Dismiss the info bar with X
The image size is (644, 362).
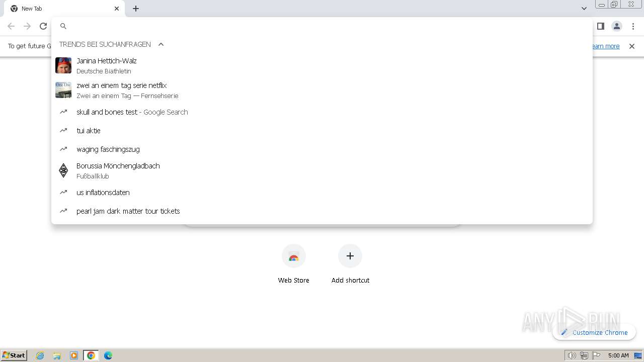click(x=632, y=46)
